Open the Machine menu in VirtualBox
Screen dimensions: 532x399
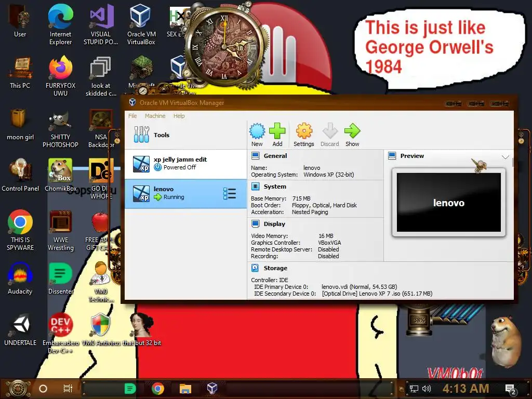coord(155,116)
